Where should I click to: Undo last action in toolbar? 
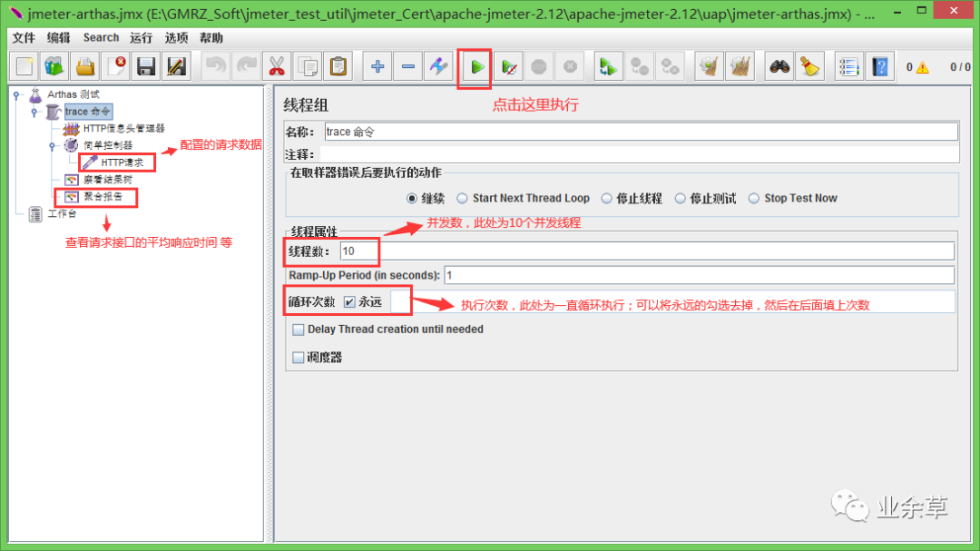pyautogui.click(x=216, y=66)
